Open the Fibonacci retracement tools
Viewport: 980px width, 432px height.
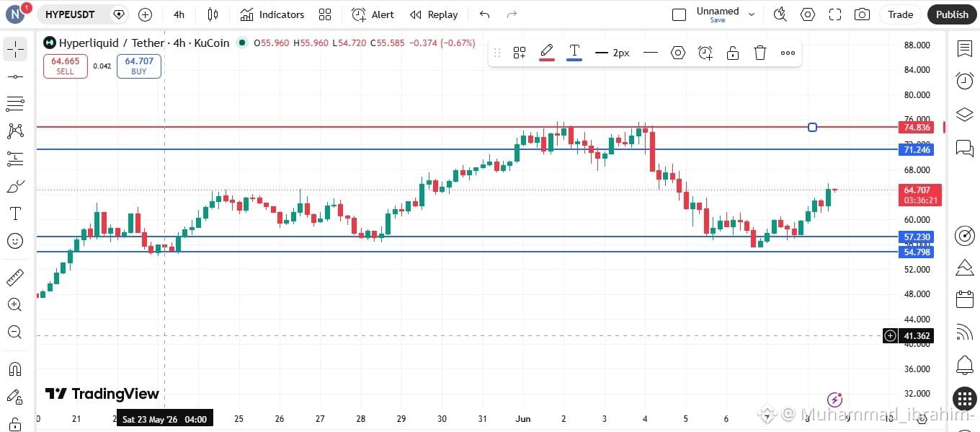click(x=14, y=104)
